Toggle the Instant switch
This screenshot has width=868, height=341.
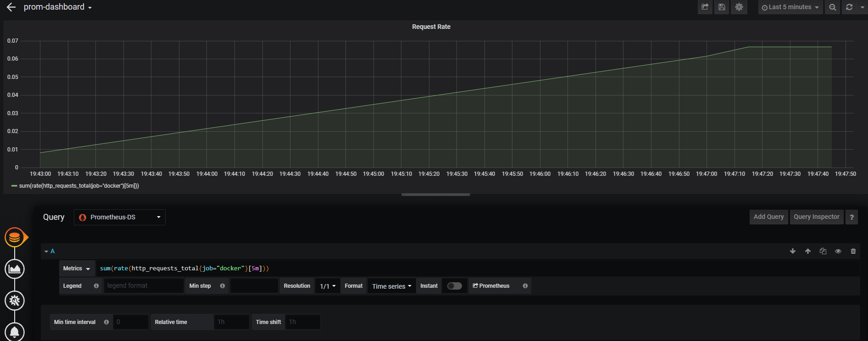pos(455,286)
